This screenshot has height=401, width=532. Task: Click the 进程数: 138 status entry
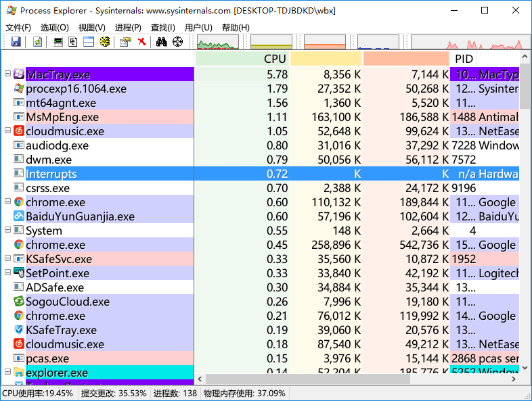pos(175,393)
